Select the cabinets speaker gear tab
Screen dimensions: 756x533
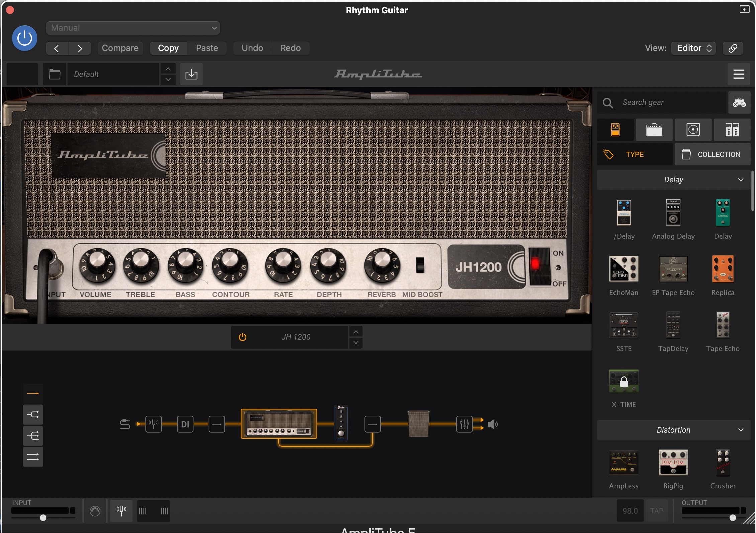693,130
